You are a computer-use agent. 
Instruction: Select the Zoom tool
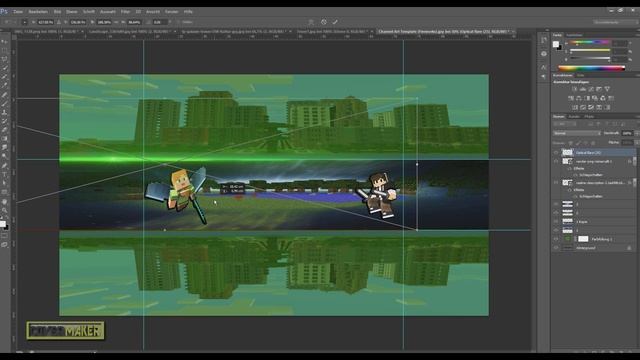(4, 210)
